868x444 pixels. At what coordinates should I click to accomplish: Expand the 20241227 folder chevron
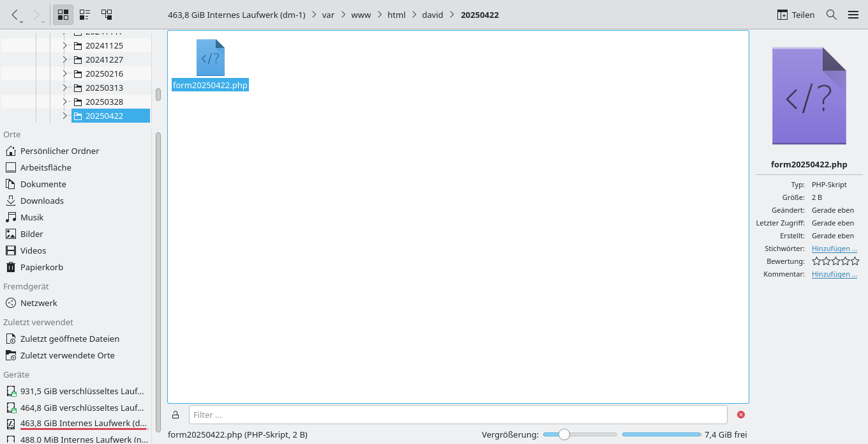coord(64,59)
